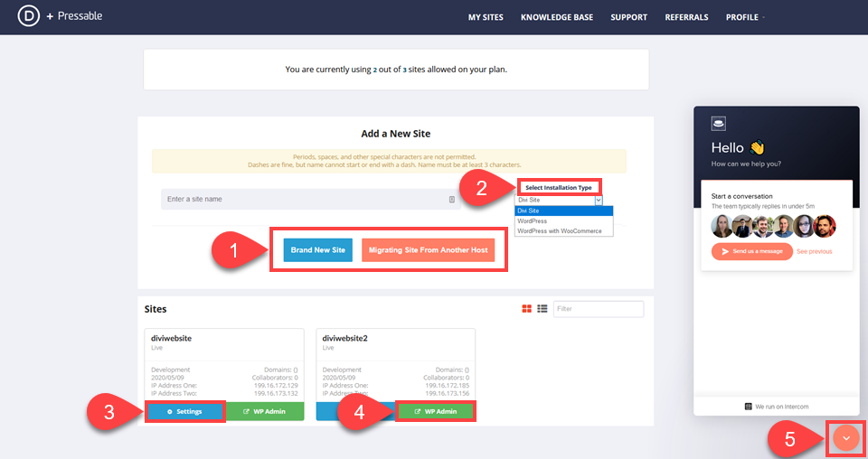Open the Support page
The width and height of the screenshot is (868, 459).
pyautogui.click(x=629, y=17)
